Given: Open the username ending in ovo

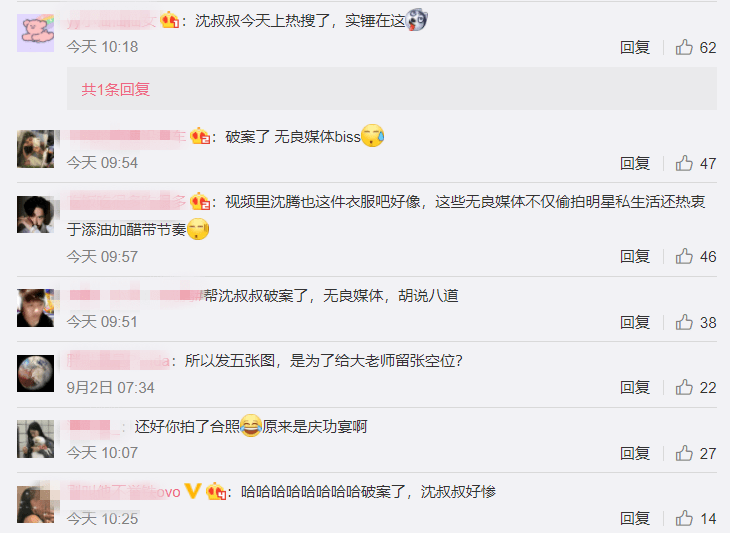Looking at the screenshot, I should [124, 492].
